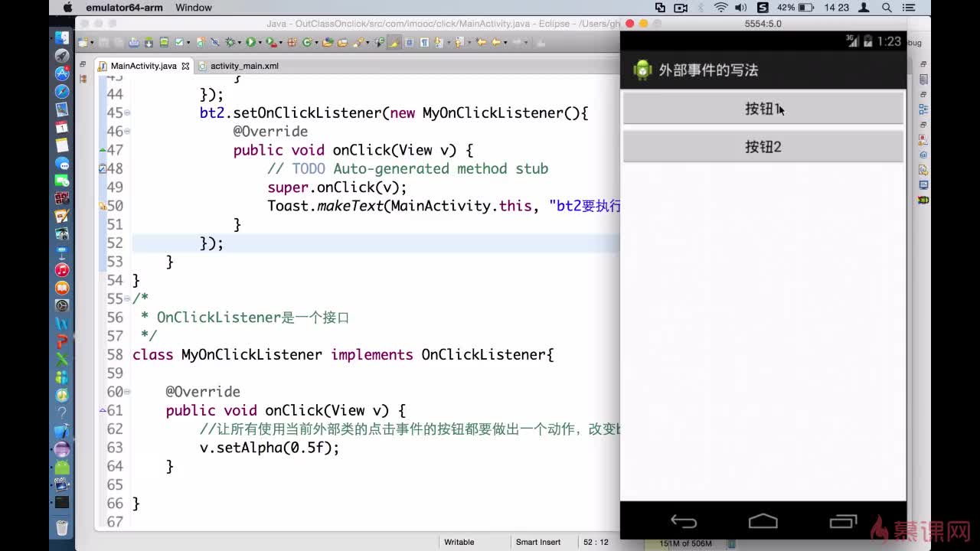The width and height of the screenshot is (980, 551).
Task: Click the Open Type icon in Eclipse toolbar
Action: (x=328, y=43)
